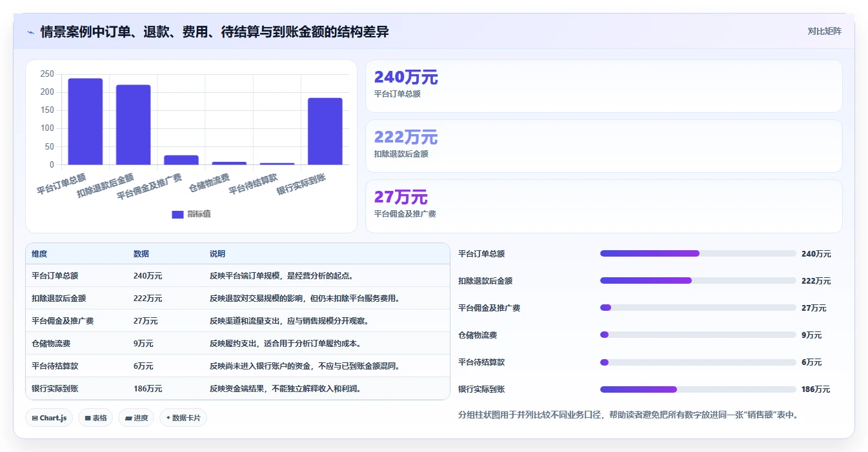Click the 仓储物流费 progress bar
The width and height of the screenshot is (868, 452).
click(698, 335)
